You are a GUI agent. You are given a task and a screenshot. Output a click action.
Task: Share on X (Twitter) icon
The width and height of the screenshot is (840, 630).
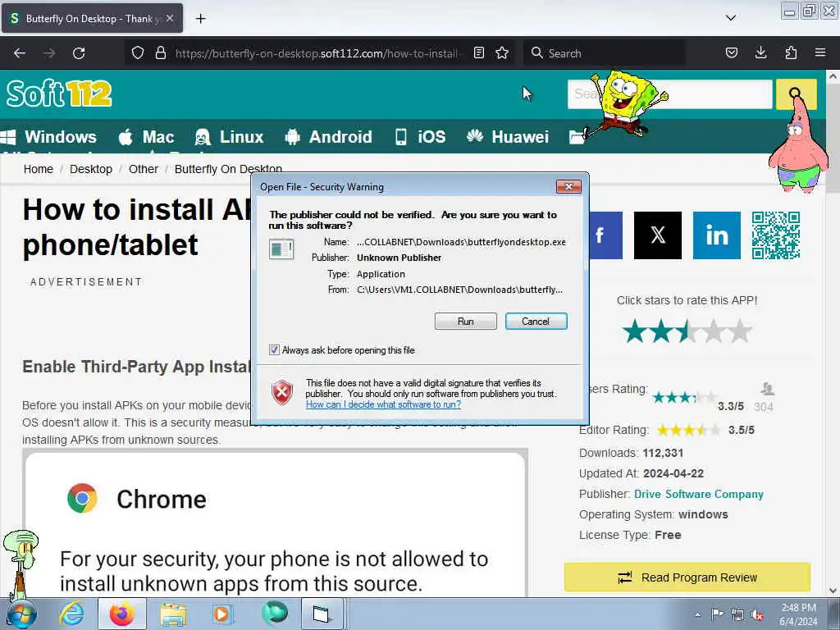pos(658,235)
